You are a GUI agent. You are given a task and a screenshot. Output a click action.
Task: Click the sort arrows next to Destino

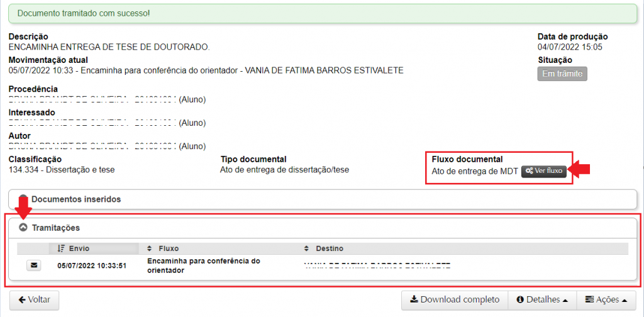[x=306, y=248]
